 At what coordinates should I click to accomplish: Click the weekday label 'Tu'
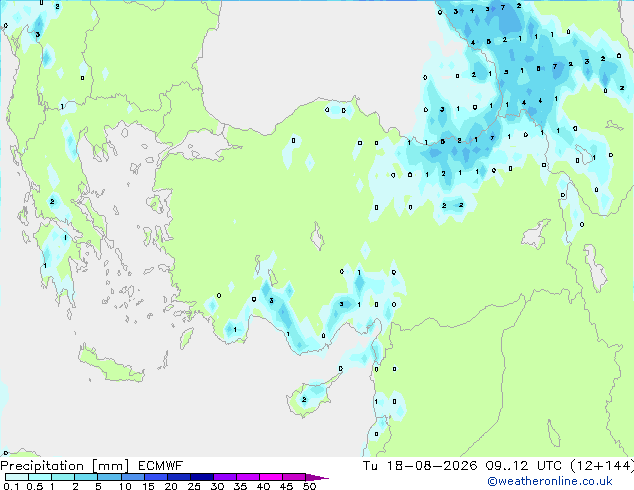[x=370, y=466]
